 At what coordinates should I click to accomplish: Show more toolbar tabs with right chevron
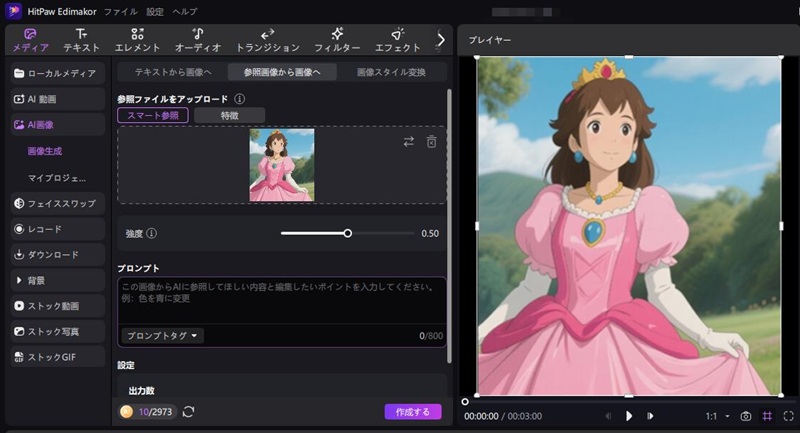(x=441, y=40)
